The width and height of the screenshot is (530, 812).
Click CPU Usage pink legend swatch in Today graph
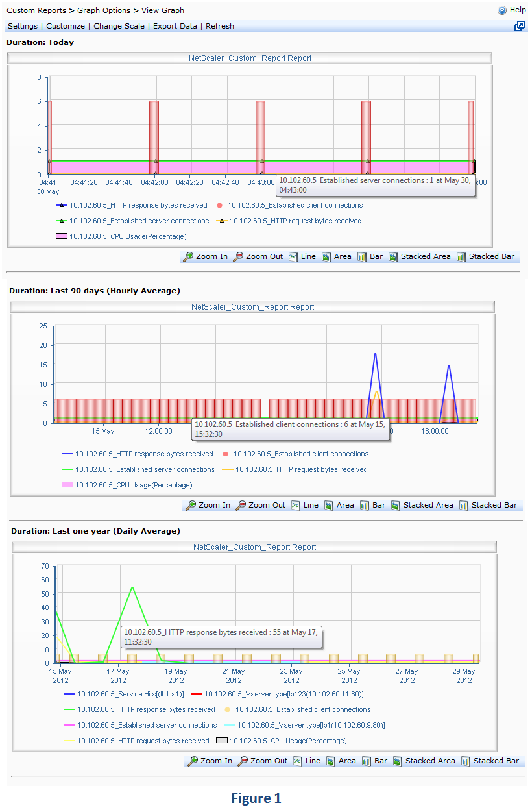point(62,236)
